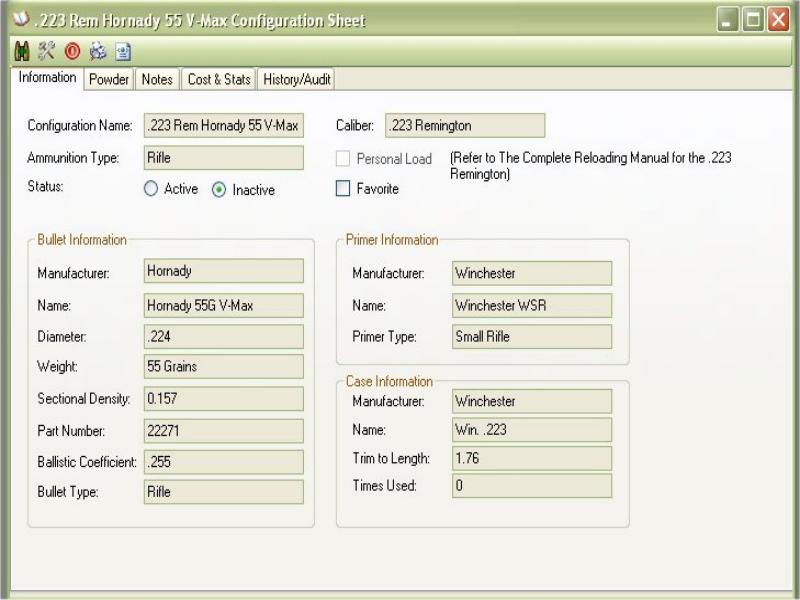800x600 pixels.
Task: Click the Ammunition Type field
Action: click(x=224, y=158)
